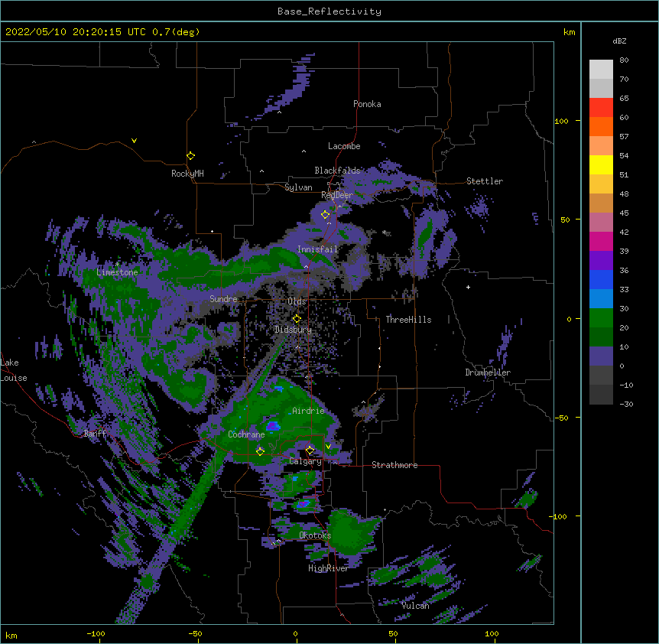Click the yellow V marker northwest of RockyMH
This screenshot has height=644, width=659.
pos(134,141)
